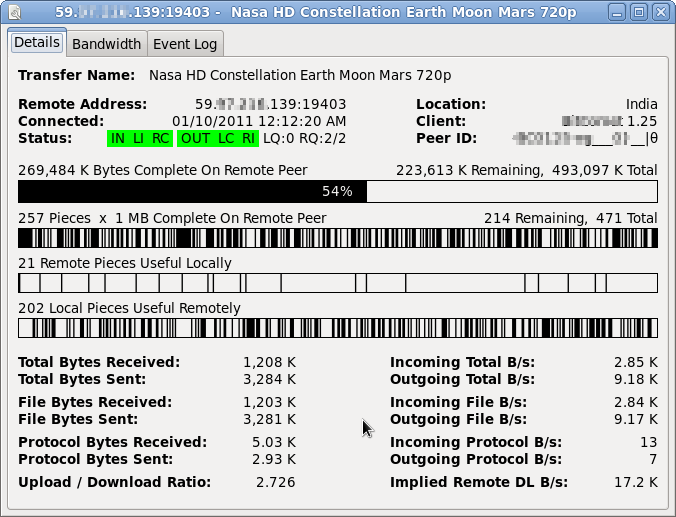Screen dimensions: 676x517
Task: Click the remote pieces complete bitfield bar
Action: pos(338,238)
